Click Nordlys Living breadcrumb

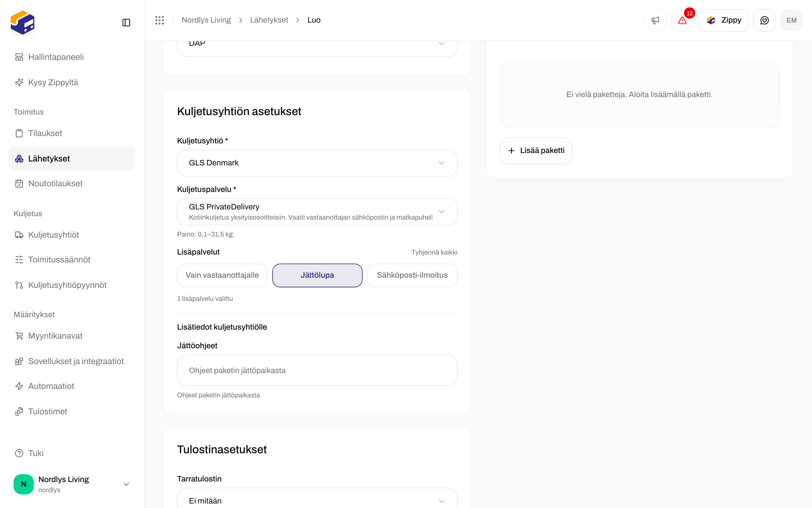tap(206, 20)
